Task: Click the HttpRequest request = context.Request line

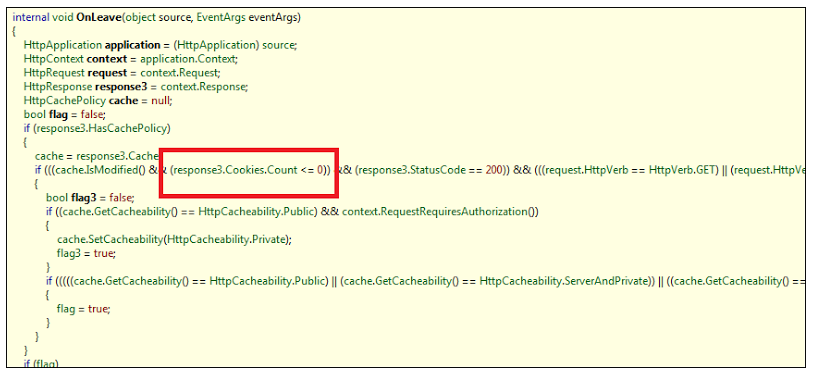Action: click(122, 72)
